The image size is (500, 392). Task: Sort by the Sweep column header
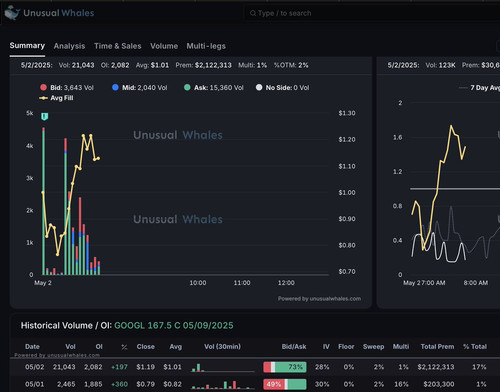click(x=374, y=347)
